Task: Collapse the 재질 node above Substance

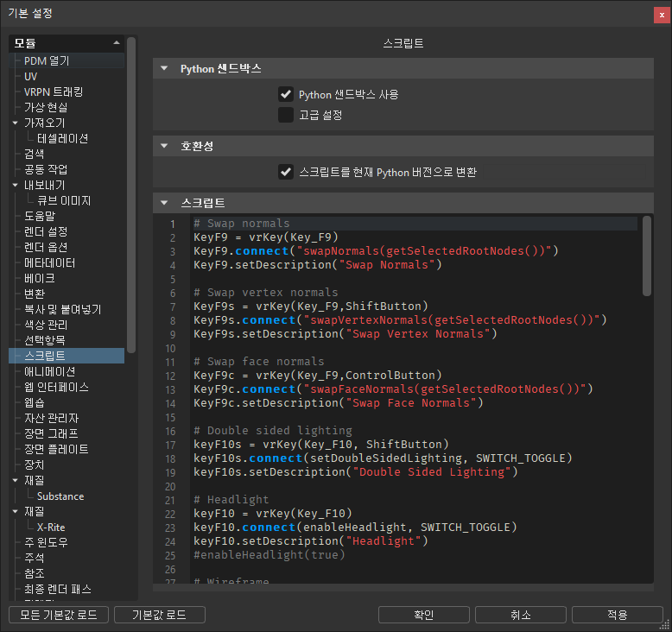Action: (16, 480)
